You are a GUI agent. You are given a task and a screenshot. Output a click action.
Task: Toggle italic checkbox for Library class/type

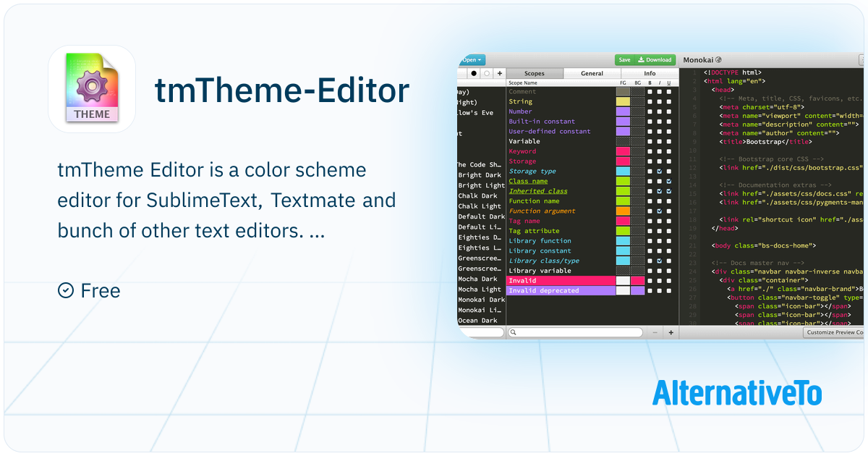coord(660,261)
